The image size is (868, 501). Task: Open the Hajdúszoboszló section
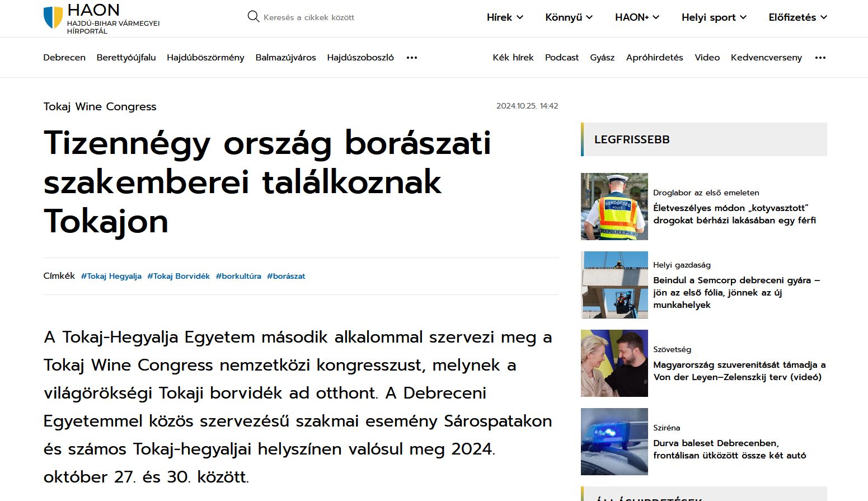(360, 58)
